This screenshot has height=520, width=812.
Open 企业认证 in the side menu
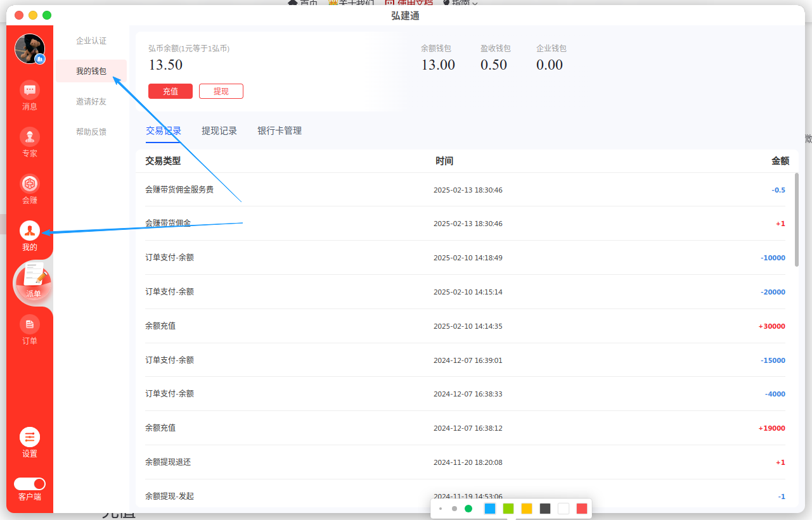pos(91,41)
